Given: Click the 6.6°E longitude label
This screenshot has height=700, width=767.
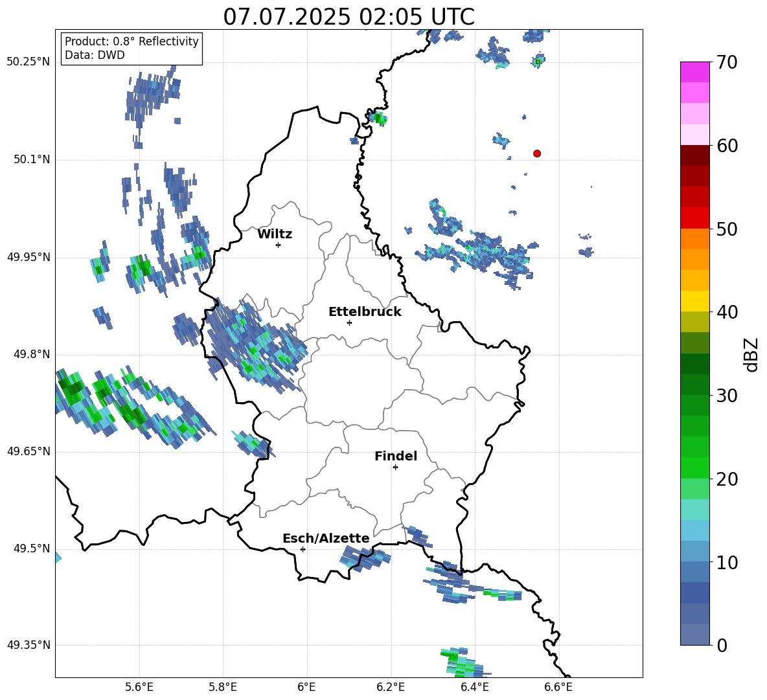Looking at the screenshot, I should click(558, 687).
